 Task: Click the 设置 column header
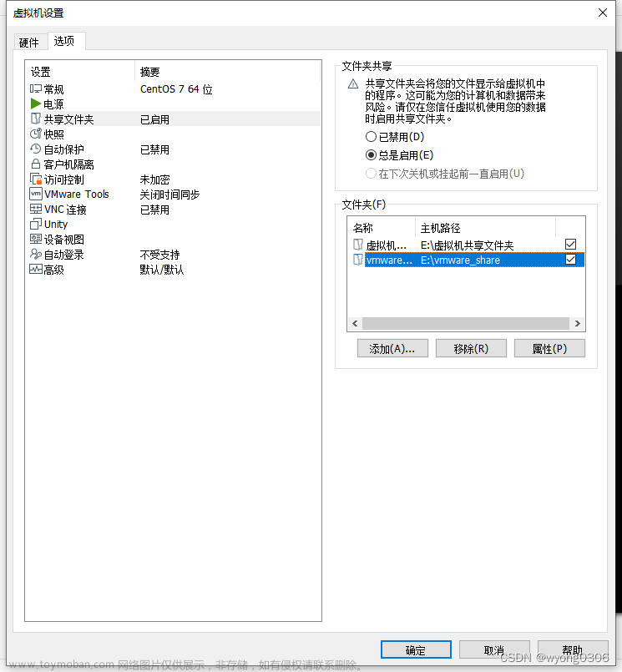(80, 71)
